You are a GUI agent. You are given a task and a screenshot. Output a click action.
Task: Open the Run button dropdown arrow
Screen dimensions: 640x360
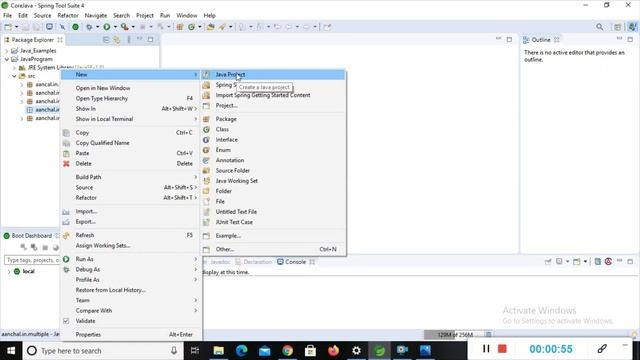[x=115, y=27]
